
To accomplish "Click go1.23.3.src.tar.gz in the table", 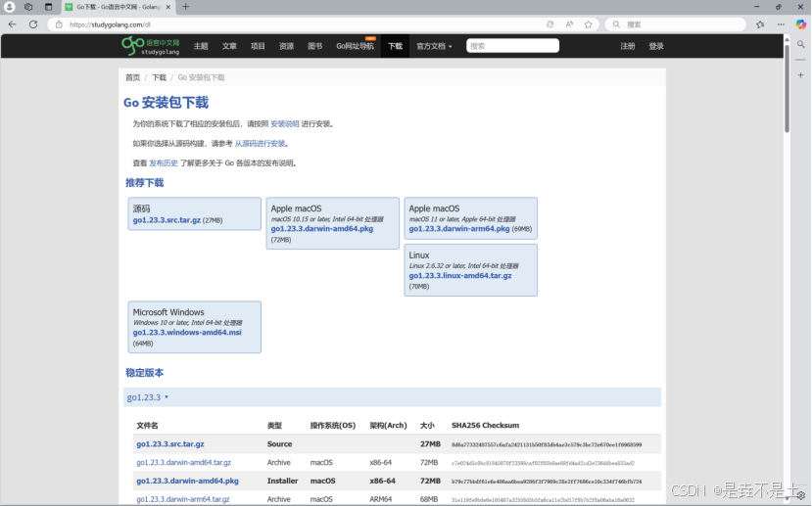I will tap(170, 444).
